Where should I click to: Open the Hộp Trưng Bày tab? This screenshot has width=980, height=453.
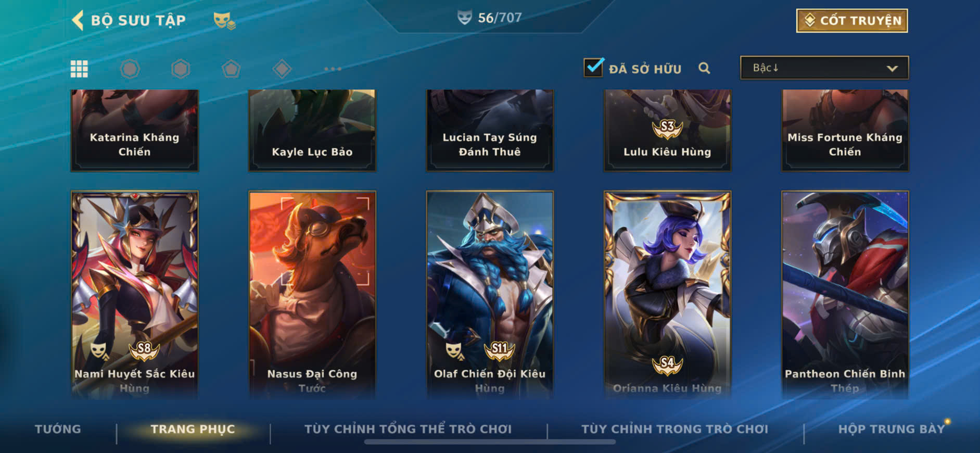[891, 429]
